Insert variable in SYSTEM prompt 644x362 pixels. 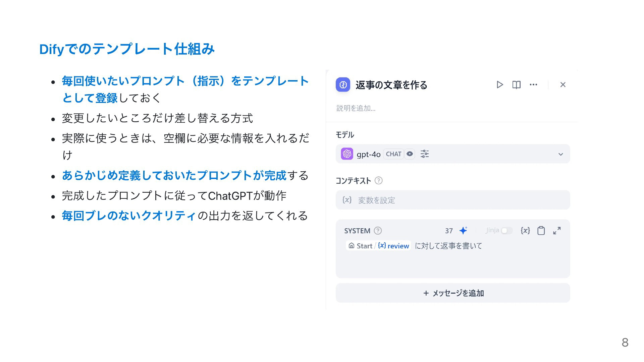(525, 231)
